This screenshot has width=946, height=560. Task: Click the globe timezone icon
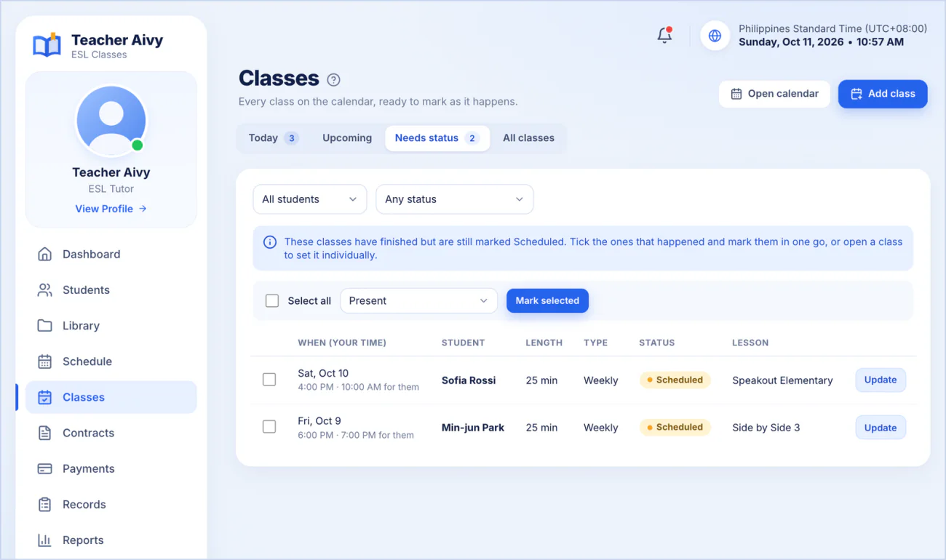pyautogui.click(x=715, y=36)
